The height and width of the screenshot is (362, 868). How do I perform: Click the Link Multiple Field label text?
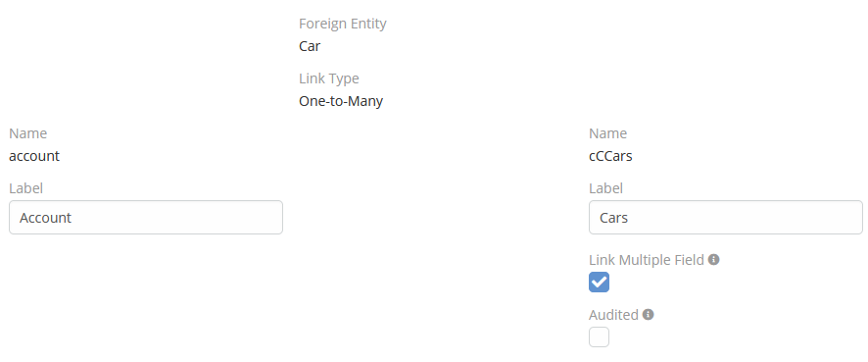(x=647, y=259)
